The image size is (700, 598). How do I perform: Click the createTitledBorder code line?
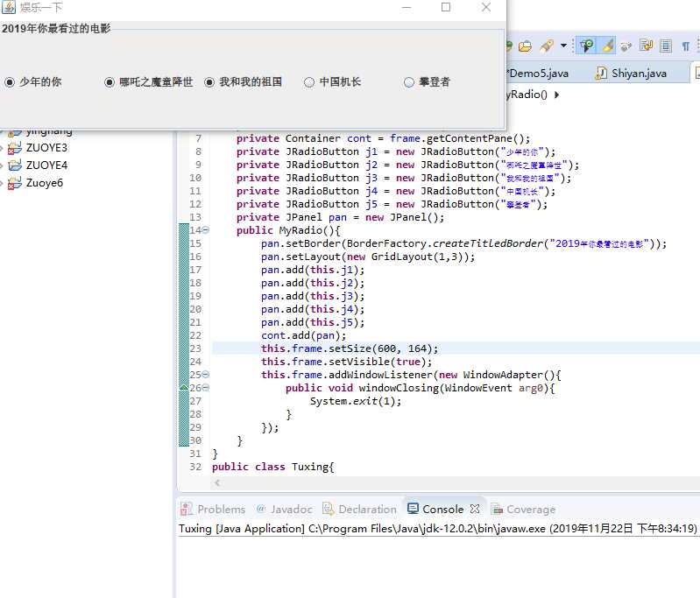[463, 243]
